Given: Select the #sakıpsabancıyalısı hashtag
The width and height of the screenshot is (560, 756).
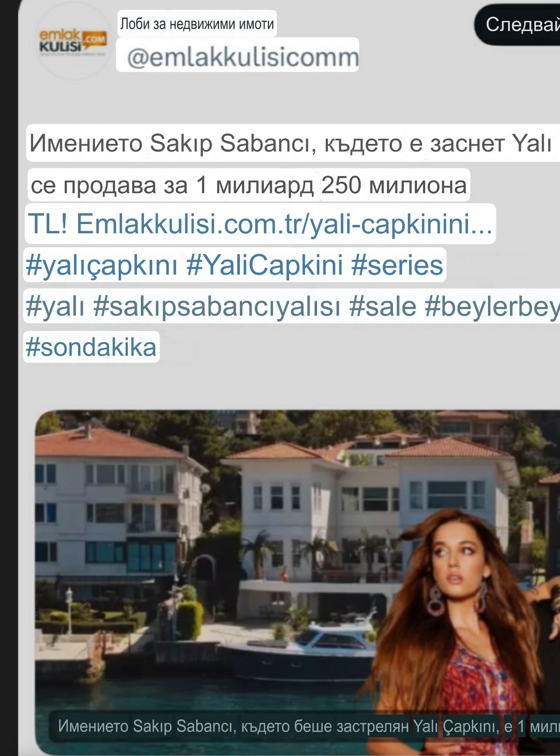Looking at the screenshot, I should coord(217,306).
